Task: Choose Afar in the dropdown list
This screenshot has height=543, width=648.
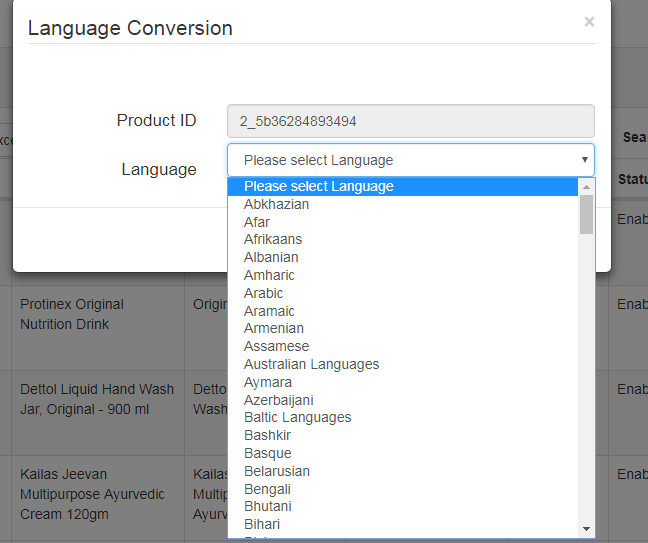Action: [x=257, y=222]
